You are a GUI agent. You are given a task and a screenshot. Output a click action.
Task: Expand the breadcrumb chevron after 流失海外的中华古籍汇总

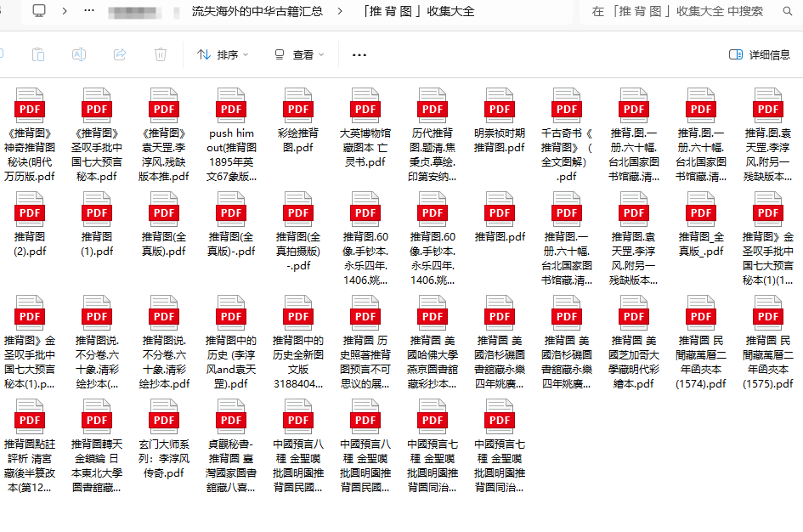[340, 11]
